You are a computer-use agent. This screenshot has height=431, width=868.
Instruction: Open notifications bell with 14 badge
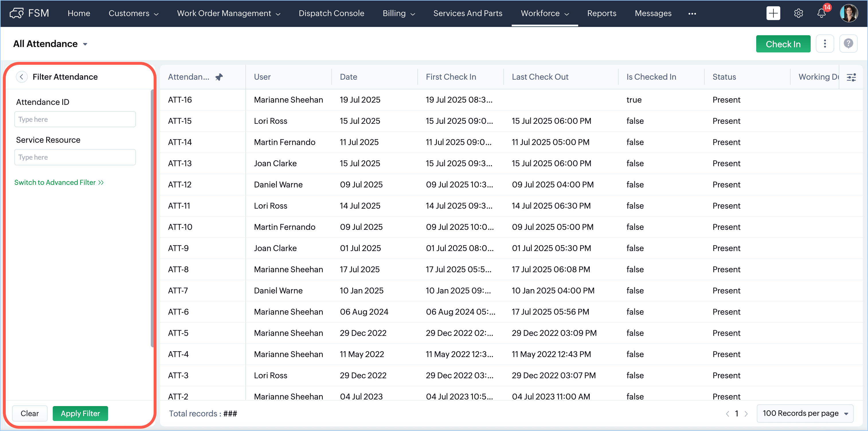click(x=822, y=13)
